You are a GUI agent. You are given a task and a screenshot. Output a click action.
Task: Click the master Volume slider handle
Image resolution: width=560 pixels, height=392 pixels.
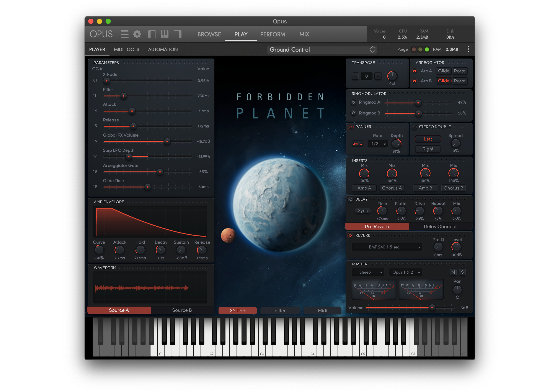(432, 308)
